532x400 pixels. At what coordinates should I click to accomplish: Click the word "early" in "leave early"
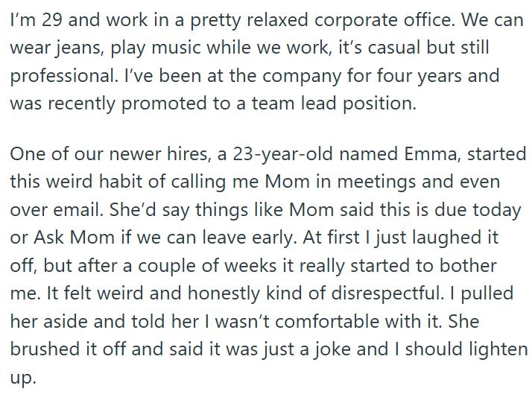click(x=274, y=238)
